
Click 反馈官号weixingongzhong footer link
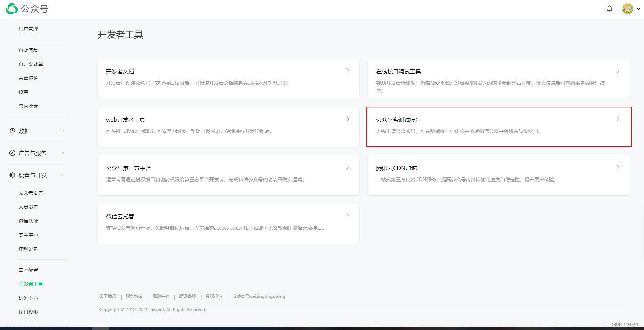tap(258, 296)
